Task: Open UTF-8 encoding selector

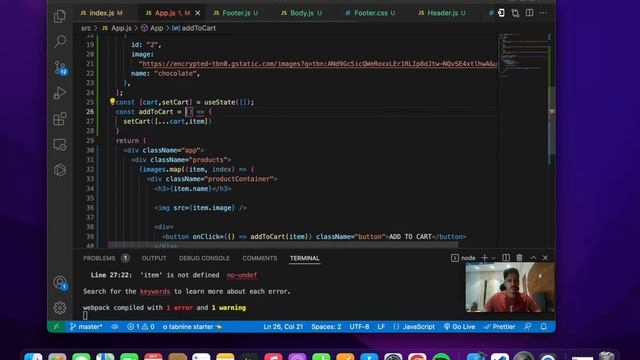Action: tap(359, 327)
